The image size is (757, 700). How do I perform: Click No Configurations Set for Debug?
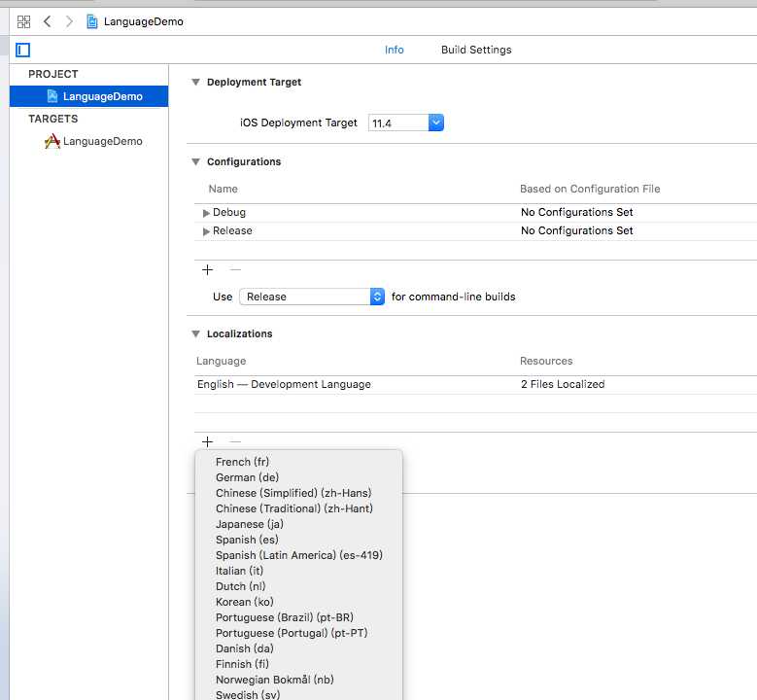point(576,213)
